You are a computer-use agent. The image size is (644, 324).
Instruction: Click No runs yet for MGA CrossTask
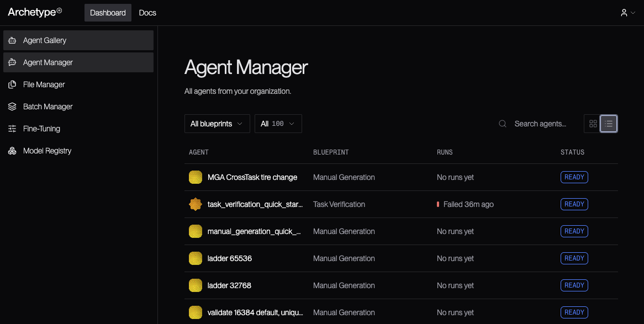click(455, 177)
